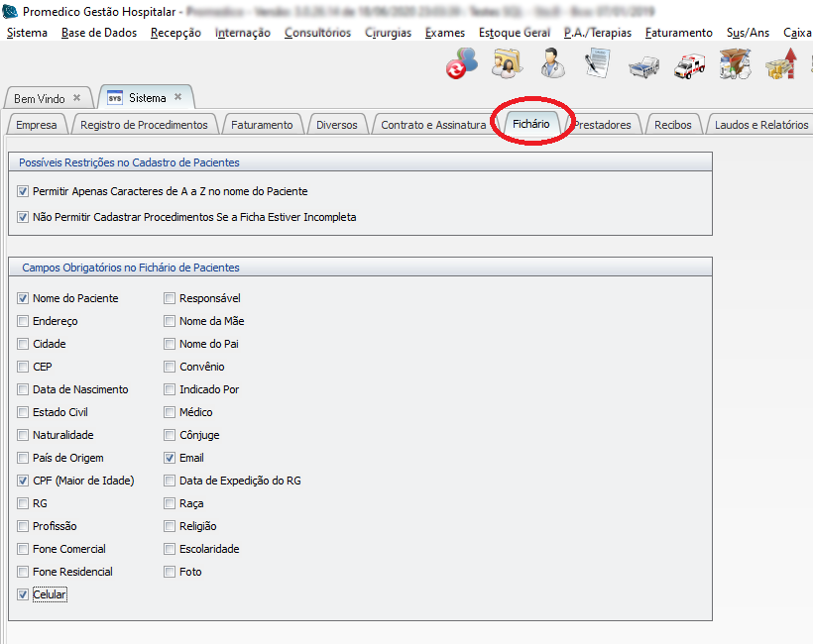Open the document with pen icon
Viewport: 813px width, 644px height.
(x=598, y=65)
